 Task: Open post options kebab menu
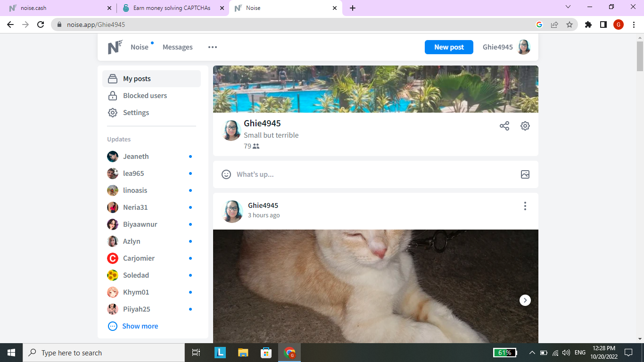pos(525,206)
